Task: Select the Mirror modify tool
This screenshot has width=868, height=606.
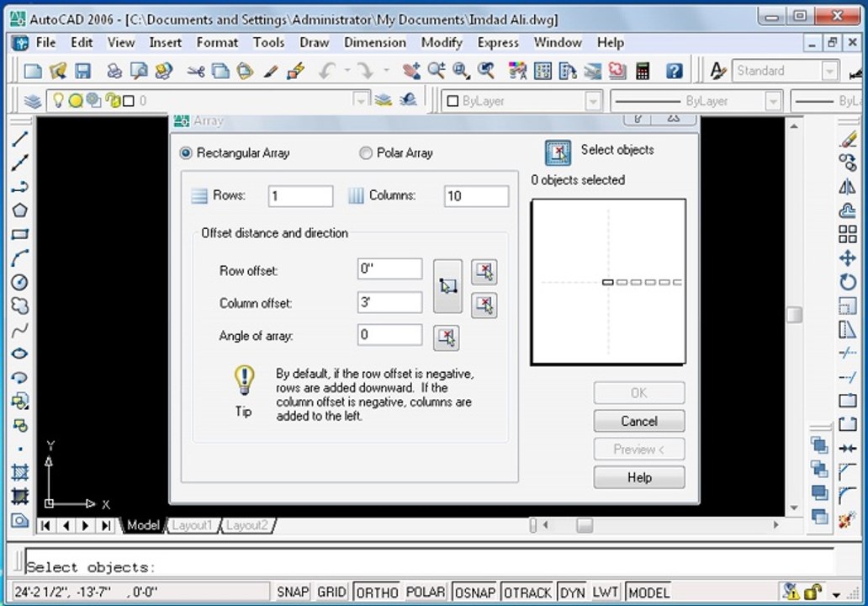Action: coord(847,187)
